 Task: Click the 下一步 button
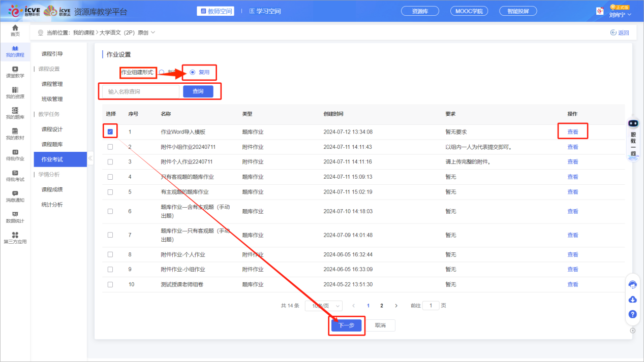click(346, 325)
